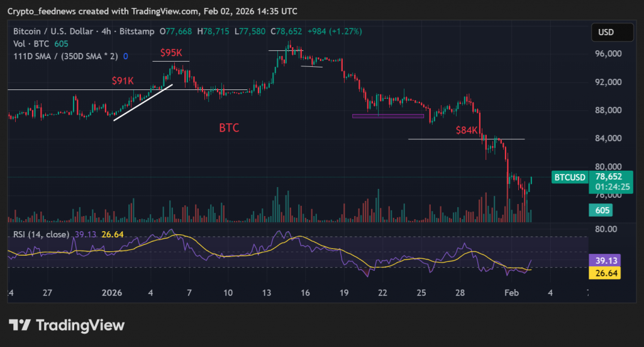
Task: Click the 13 date on time axis
Action: click(267, 293)
